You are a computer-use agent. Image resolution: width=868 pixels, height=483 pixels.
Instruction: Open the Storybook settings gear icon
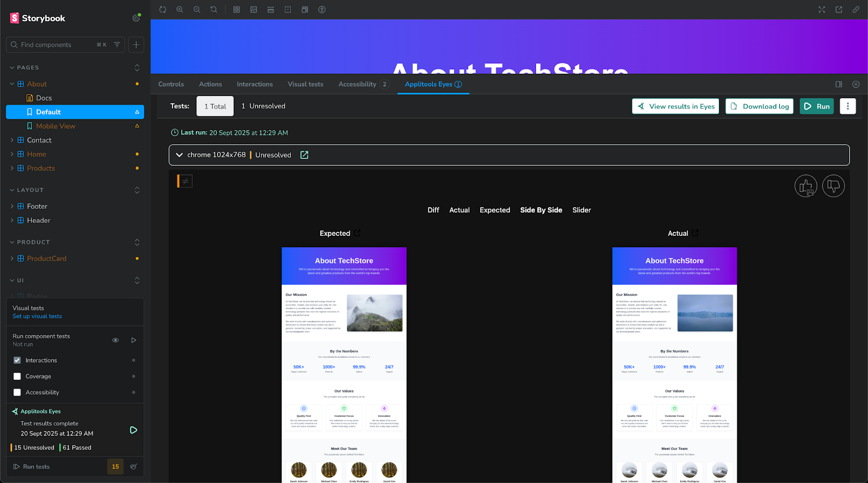[x=136, y=18]
